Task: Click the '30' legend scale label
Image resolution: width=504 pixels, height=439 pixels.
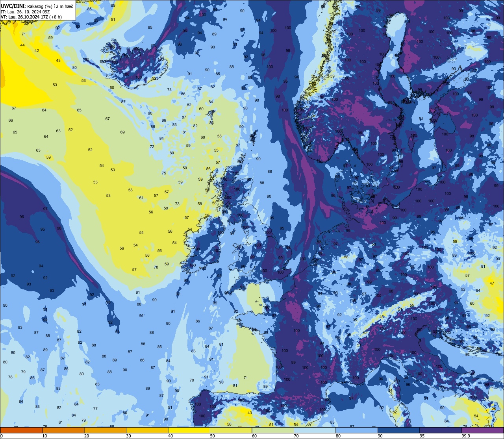Action: click(128, 436)
